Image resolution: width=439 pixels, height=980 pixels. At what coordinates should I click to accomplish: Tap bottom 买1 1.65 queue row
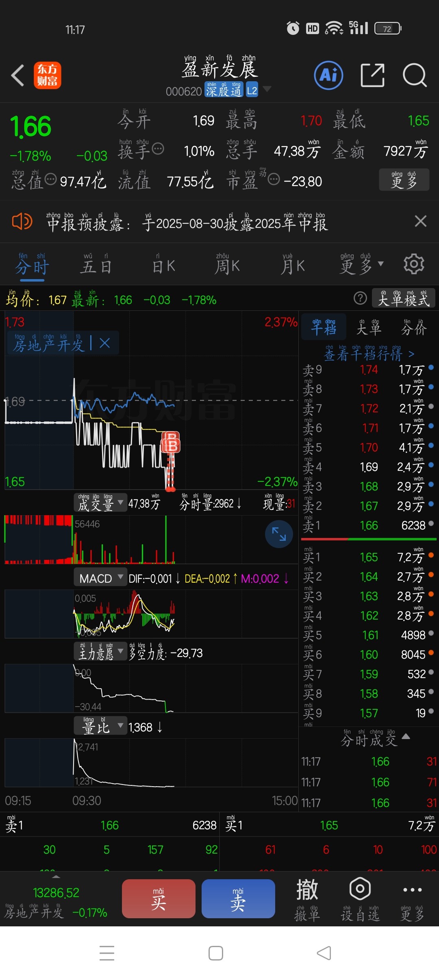(x=329, y=825)
